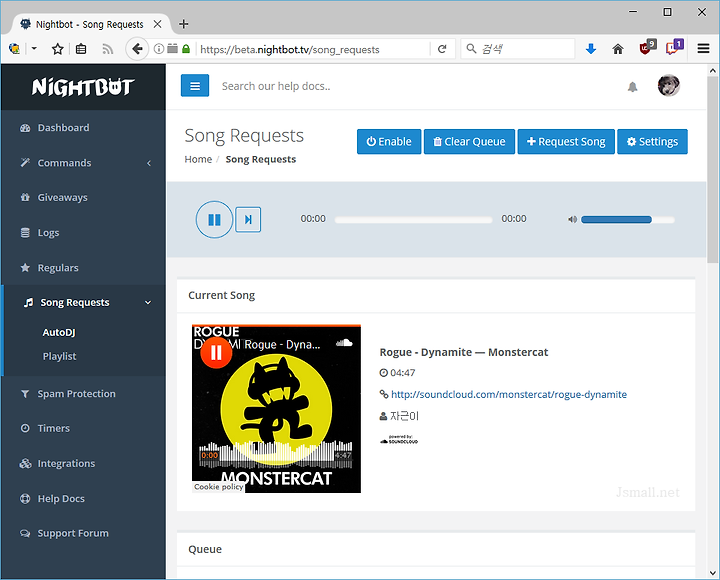
Task: Open the AutoDJ subpage
Action: coord(59,332)
